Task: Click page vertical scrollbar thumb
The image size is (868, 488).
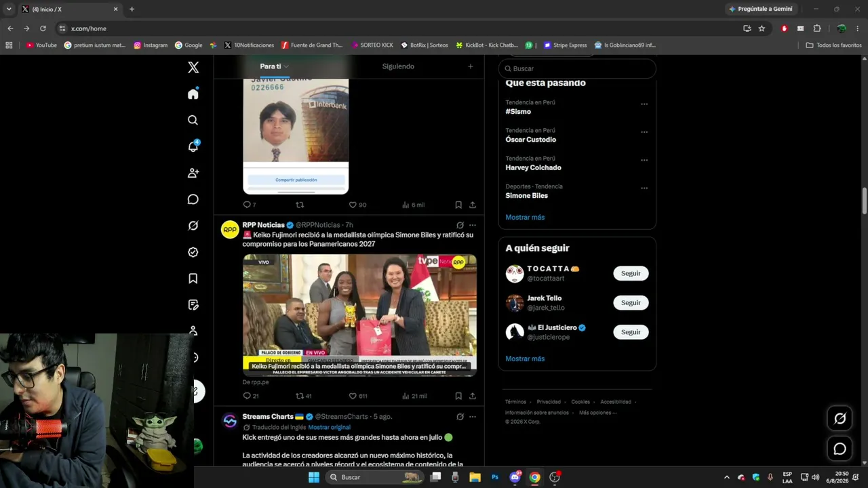Action: click(x=865, y=200)
